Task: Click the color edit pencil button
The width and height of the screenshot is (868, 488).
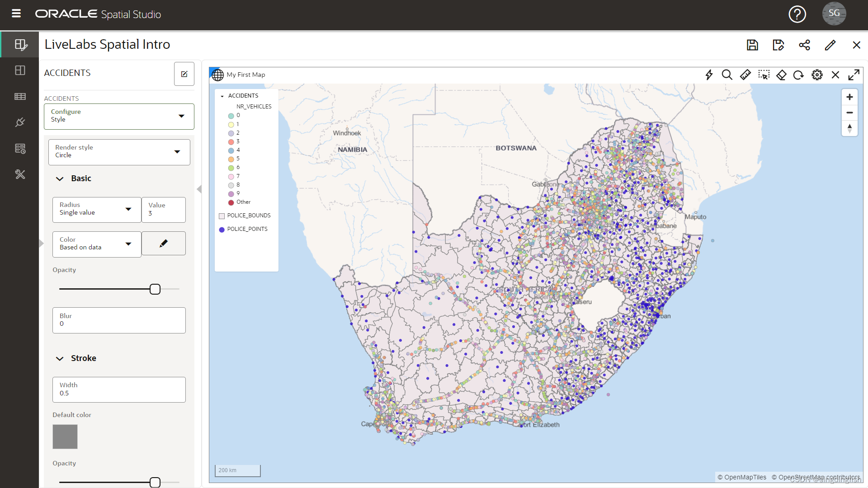Action: pyautogui.click(x=164, y=244)
